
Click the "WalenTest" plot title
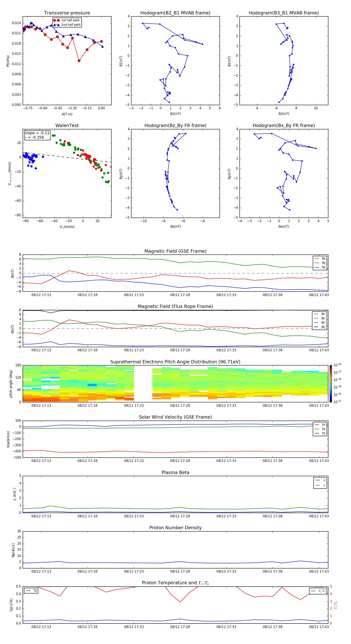pos(67,125)
